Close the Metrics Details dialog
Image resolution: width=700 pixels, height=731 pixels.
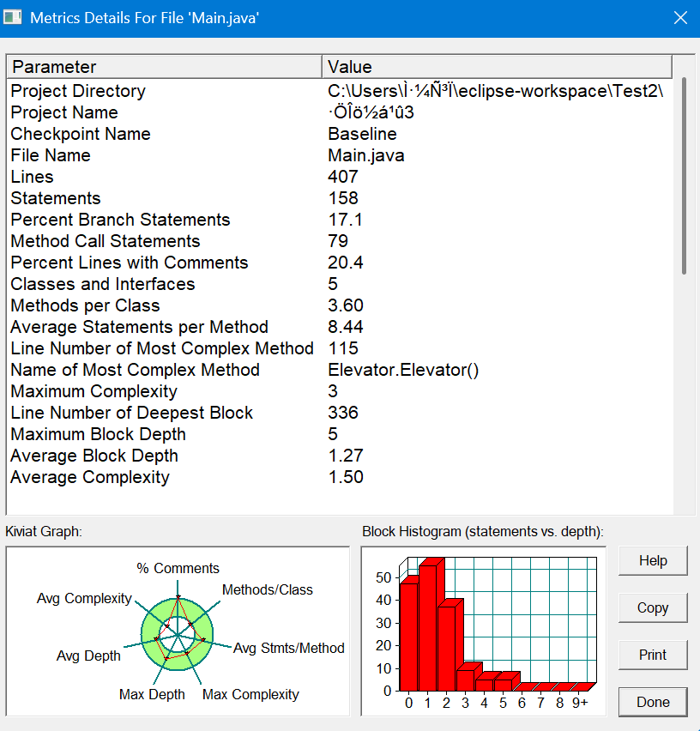680,18
